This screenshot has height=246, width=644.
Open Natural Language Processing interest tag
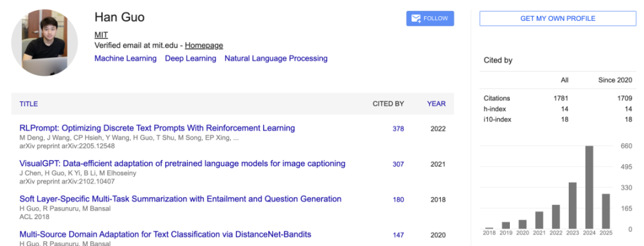pos(276,58)
